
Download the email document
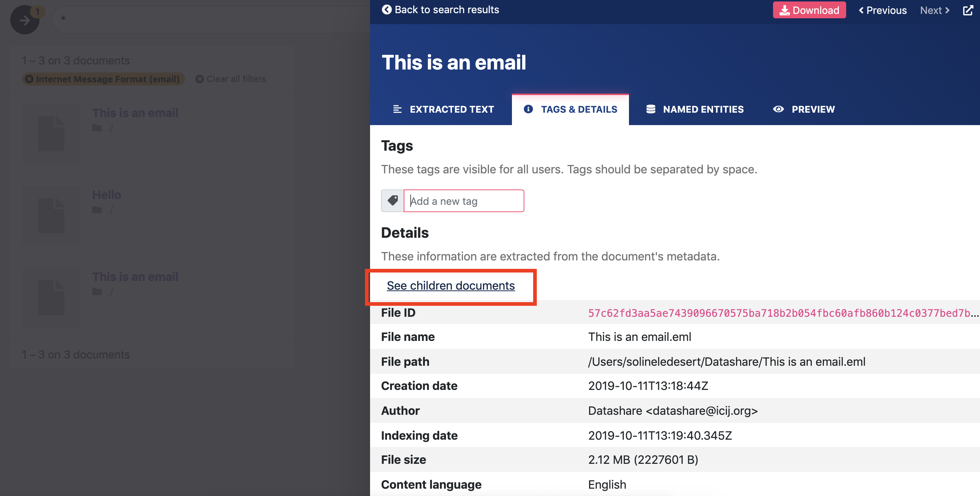coord(809,10)
